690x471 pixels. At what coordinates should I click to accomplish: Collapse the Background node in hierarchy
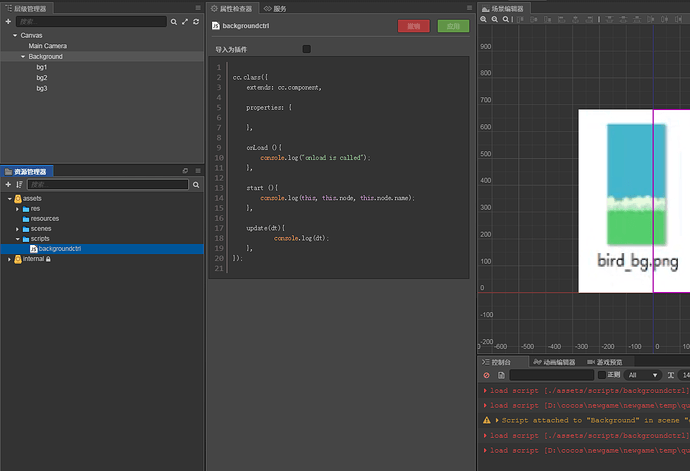tap(22, 57)
